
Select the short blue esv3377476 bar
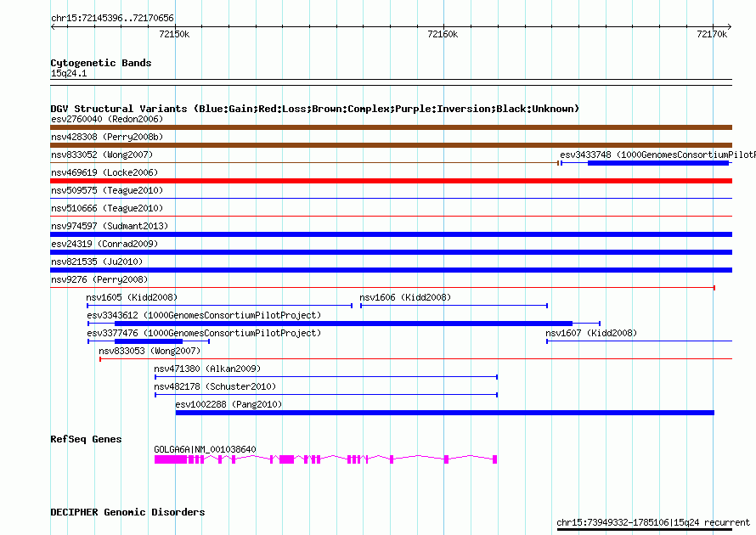click(x=149, y=341)
